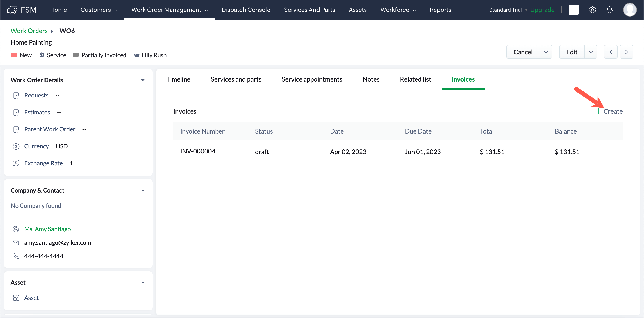Collapse the Work Order Details section
The height and width of the screenshot is (318, 644).
pos(143,80)
